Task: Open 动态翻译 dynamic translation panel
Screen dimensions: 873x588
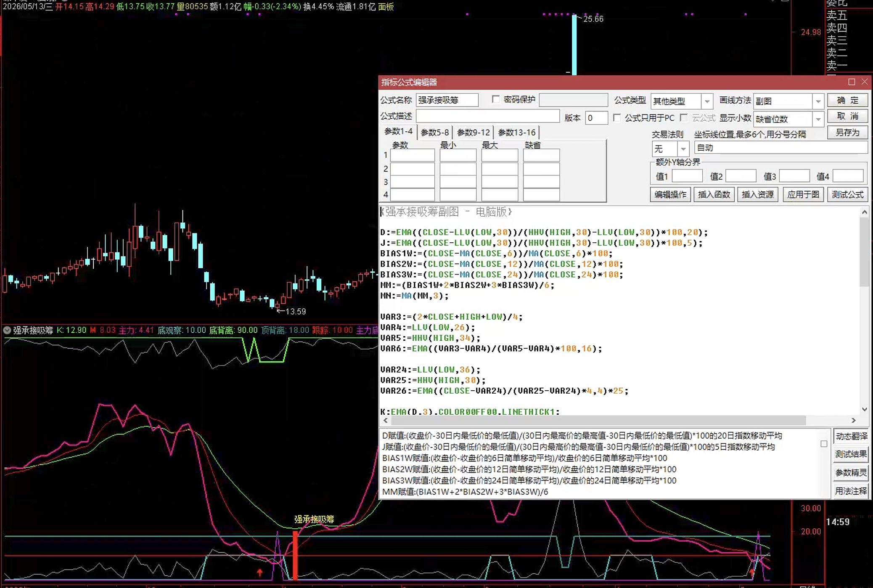Action: click(x=851, y=436)
